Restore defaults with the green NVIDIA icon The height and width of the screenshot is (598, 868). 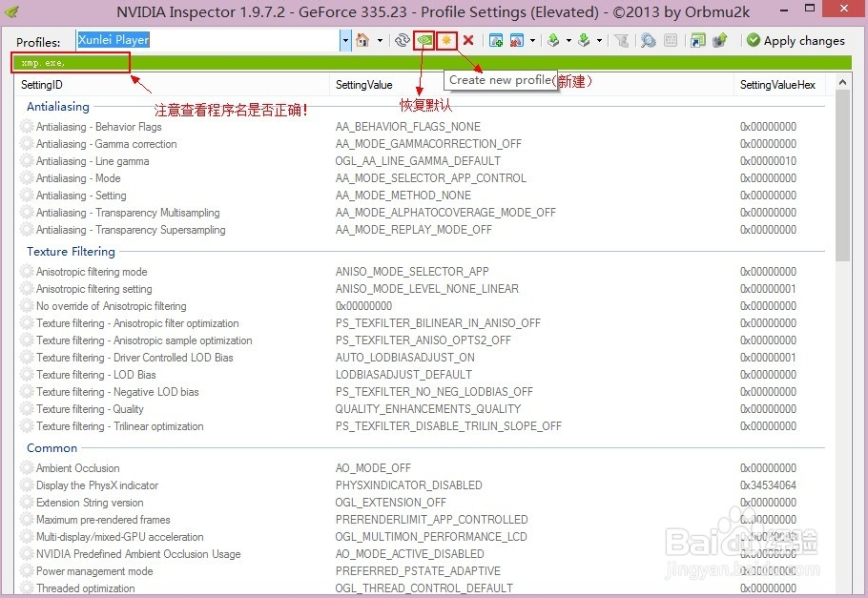point(424,40)
